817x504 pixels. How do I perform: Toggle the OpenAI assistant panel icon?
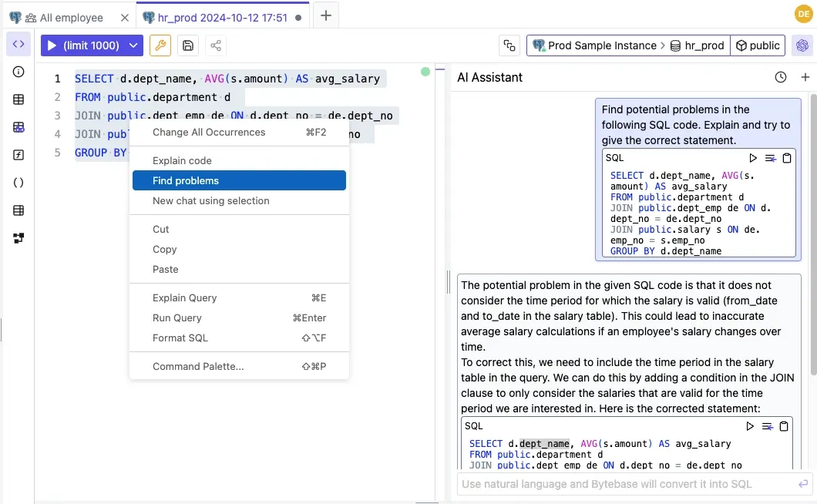click(x=803, y=45)
